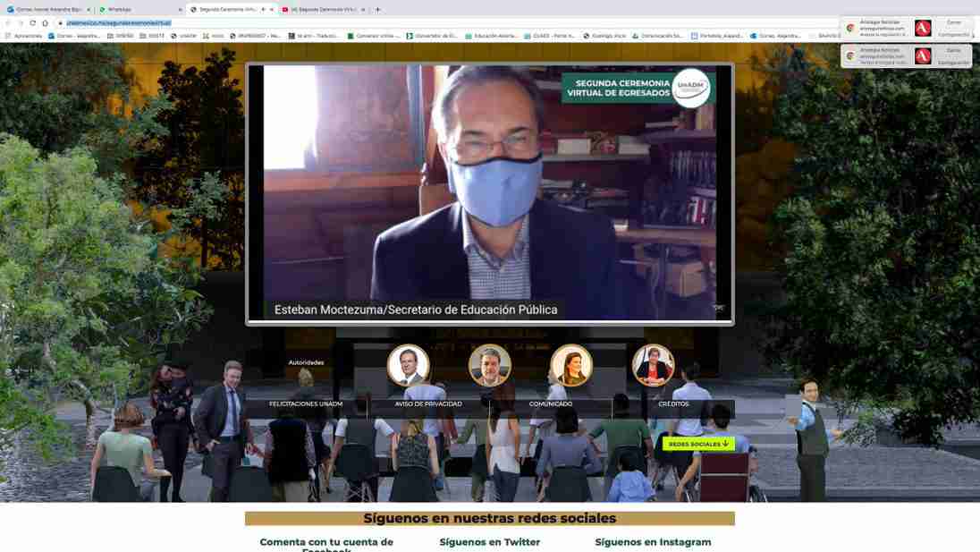
Task: Open the Comunicación So... bookmark
Action: [x=657, y=36]
